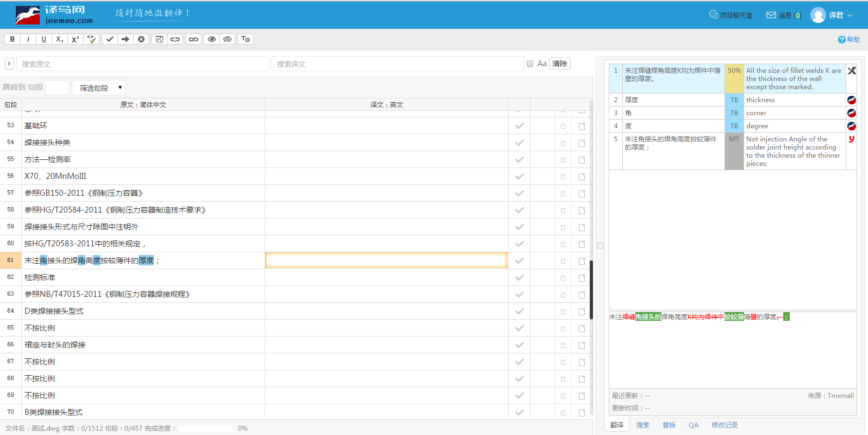Click the circled X cancel toolbar icon
This screenshot has width=868, height=435.
click(141, 39)
